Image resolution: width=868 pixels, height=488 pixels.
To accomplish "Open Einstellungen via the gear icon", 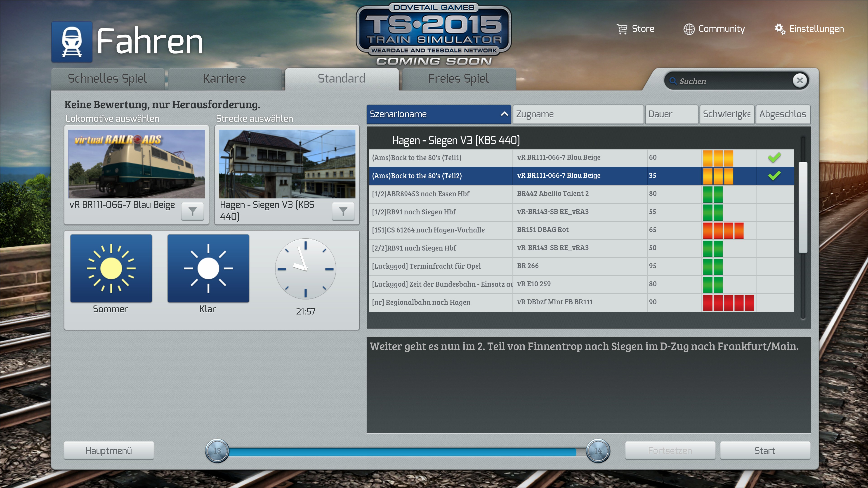I will coord(780,29).
